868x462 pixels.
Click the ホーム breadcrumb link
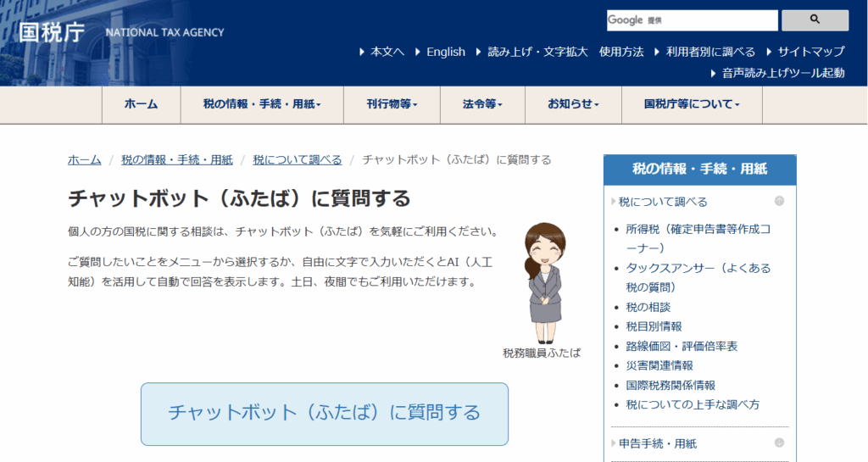[x=84, y=159]
